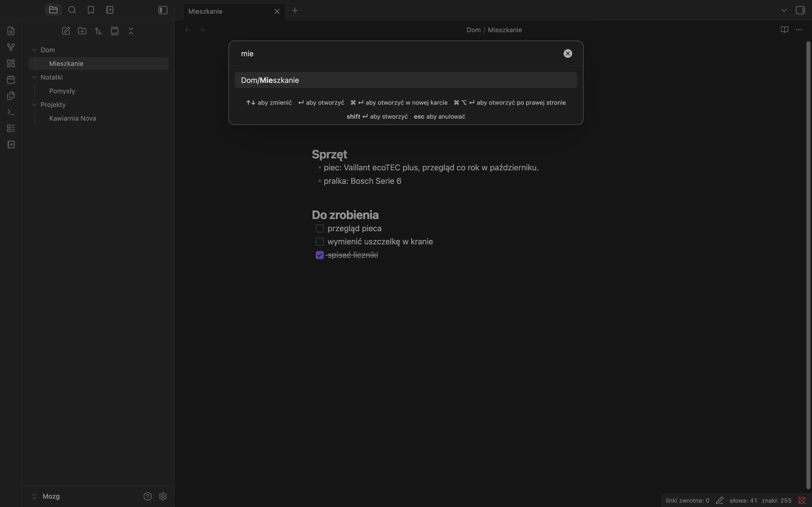Open Kawiarnia Nova note

pyautogui.click(x=73, y=118)
